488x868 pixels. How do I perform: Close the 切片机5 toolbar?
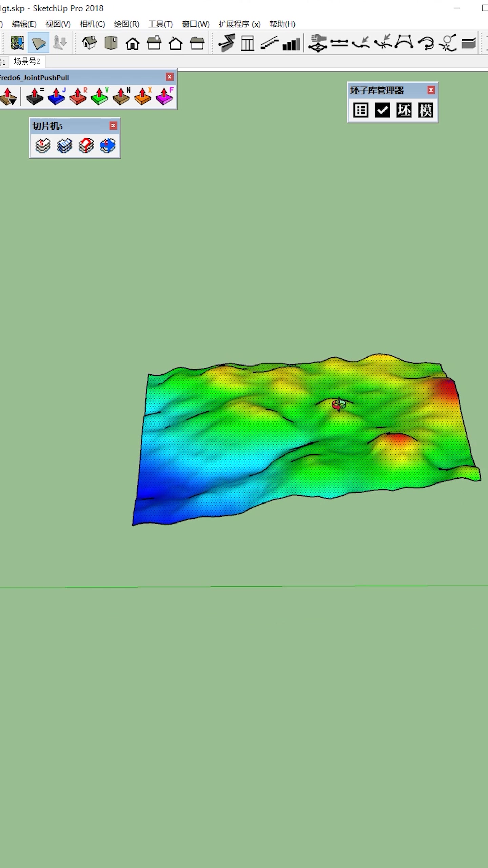coord(113,126)
